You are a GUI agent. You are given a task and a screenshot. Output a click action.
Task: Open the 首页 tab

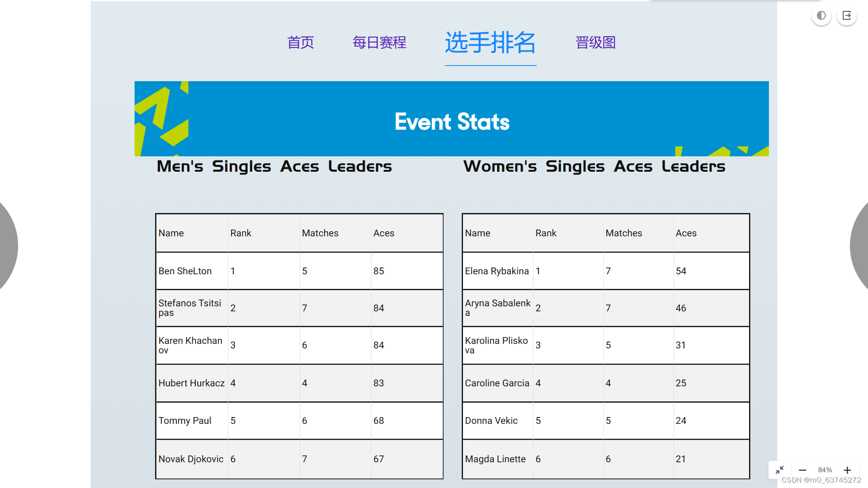(x=301, y=42)
